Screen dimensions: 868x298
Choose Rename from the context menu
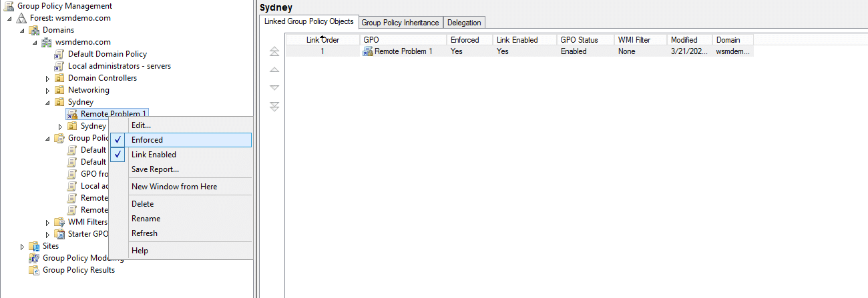[x=180, y=219]
